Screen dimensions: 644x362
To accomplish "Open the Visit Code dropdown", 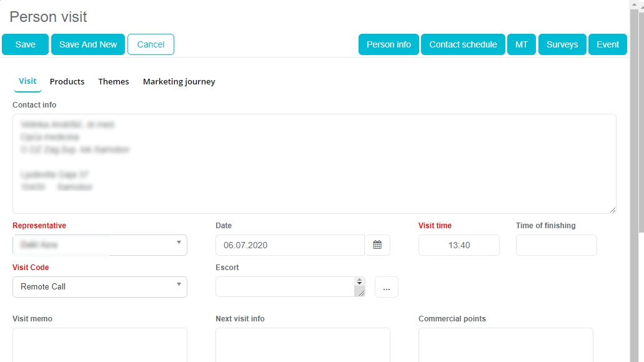I will coord(179,285).
